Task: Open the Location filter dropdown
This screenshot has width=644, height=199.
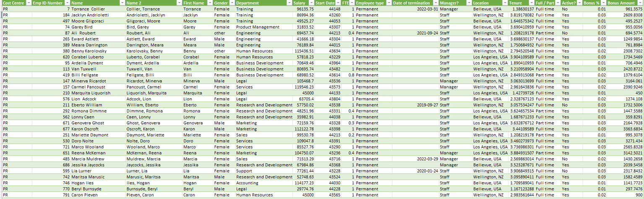Action: coord(505,3)
